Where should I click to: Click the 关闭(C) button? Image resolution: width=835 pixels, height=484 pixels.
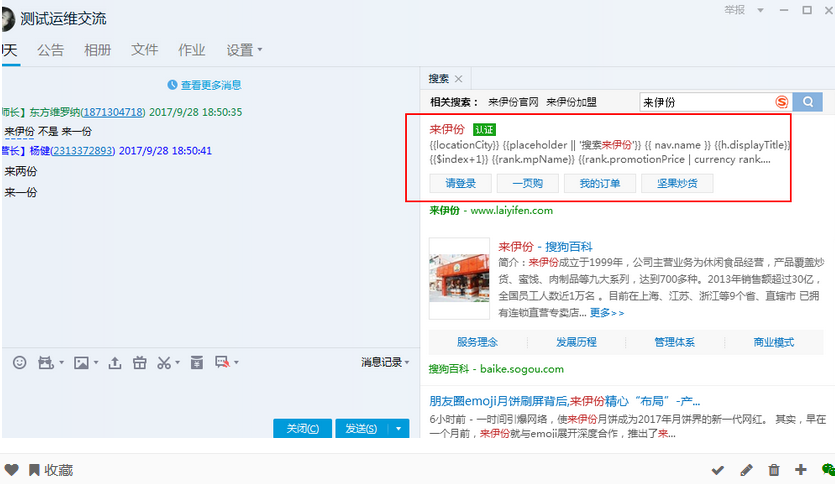[302, 429]
